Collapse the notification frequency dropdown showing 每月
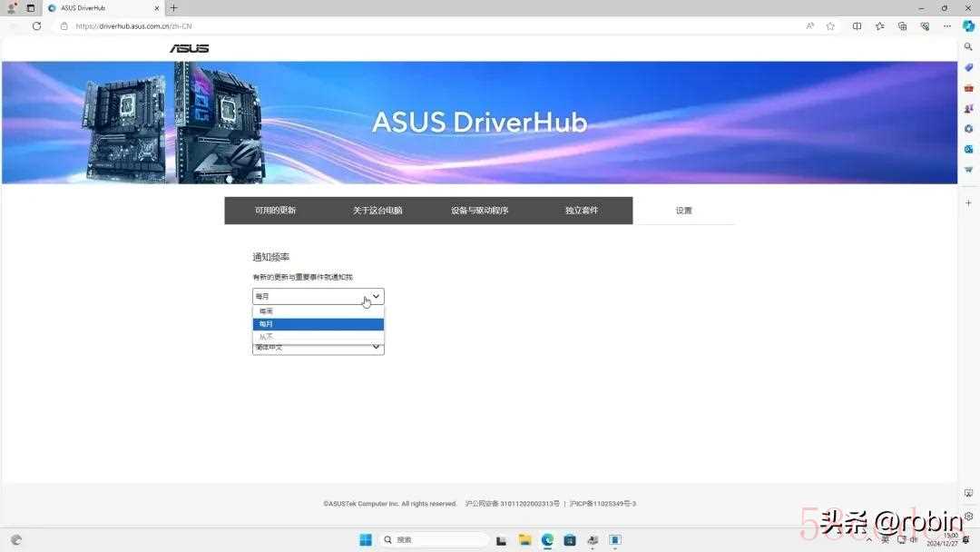Image resolution: width=980 pixels, height=552 pixels. [x=318, y=296]
